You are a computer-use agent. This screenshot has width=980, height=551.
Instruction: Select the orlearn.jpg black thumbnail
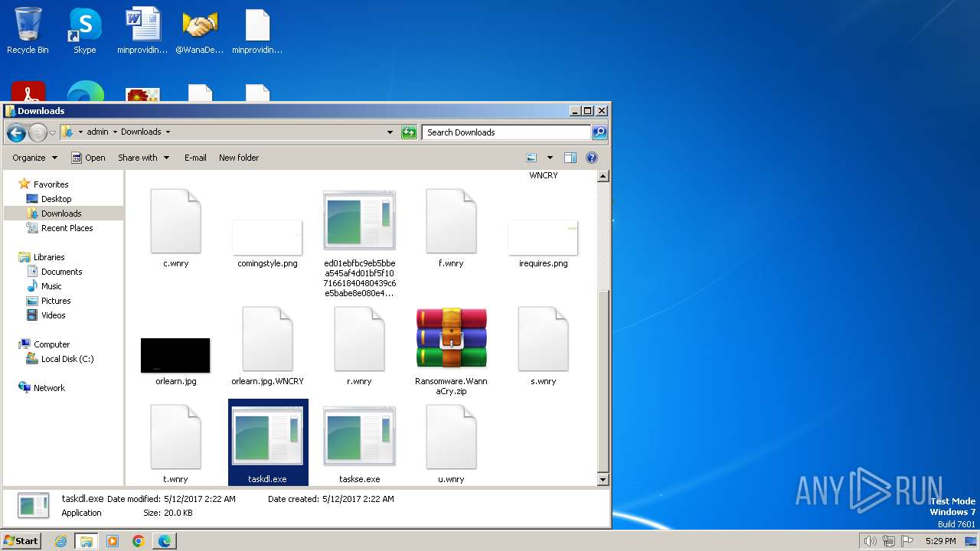pos(175,355)
